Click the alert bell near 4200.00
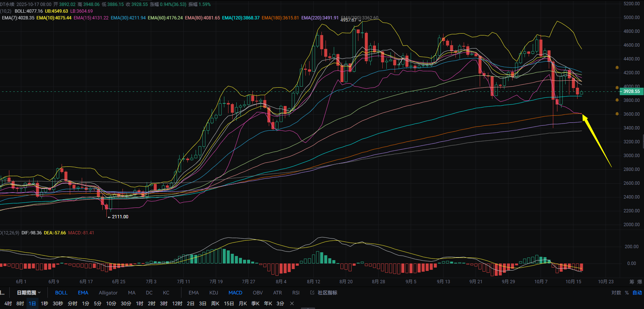Screen dimensions: 644x309 [x=617, y=68]
